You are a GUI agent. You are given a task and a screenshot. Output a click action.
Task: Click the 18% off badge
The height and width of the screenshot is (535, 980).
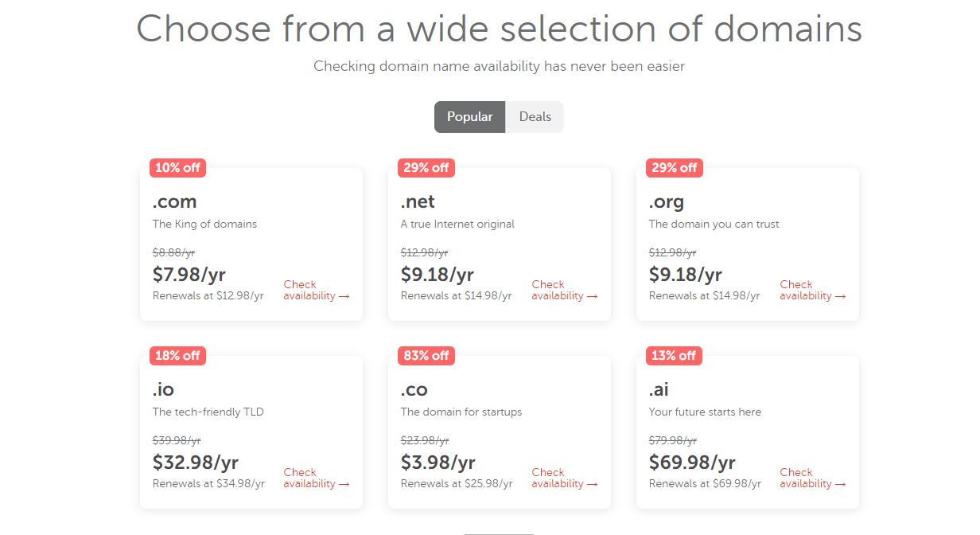(x=177, y=356)
